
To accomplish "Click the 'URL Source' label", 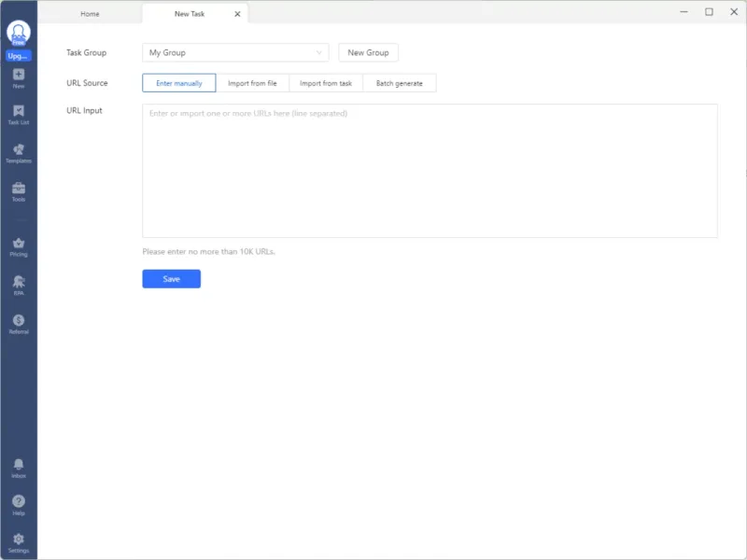I will click(x=87, y=83).
